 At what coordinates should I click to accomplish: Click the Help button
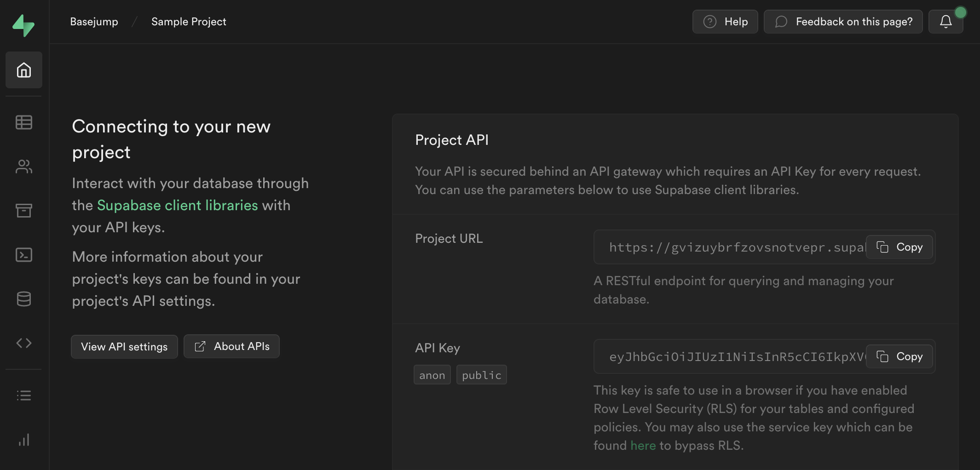pos(725,22)
